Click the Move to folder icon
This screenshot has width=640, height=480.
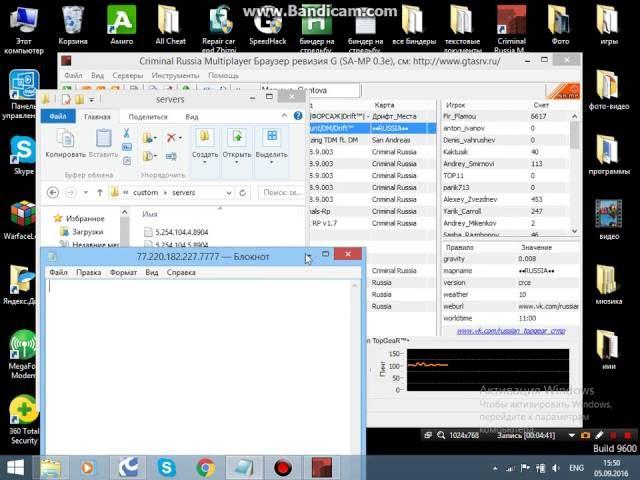(149, 138)
